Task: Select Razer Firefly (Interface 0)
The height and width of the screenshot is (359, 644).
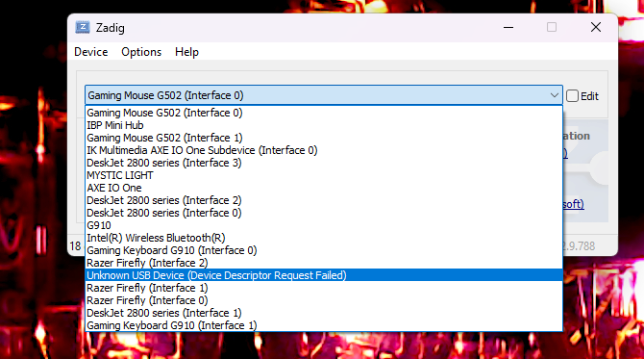Action: (x=324, y=300)
